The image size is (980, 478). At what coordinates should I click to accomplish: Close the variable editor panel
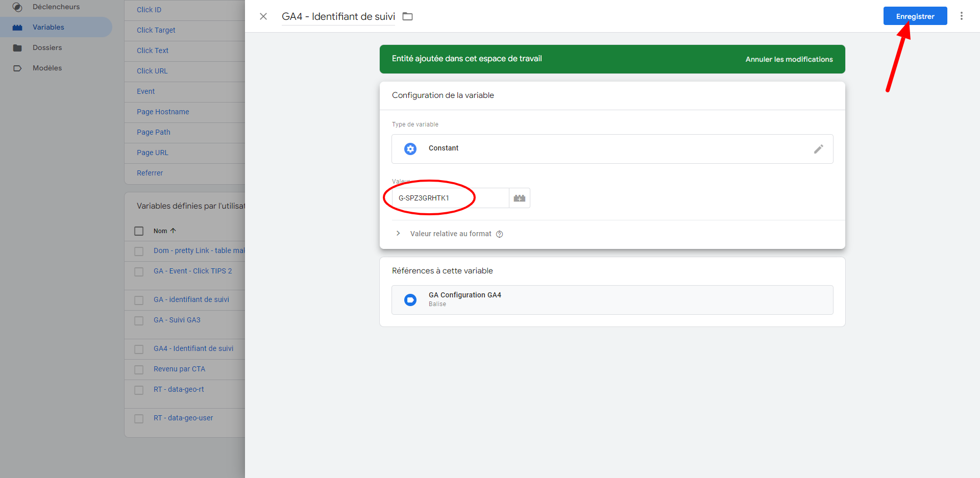point(263,16)
